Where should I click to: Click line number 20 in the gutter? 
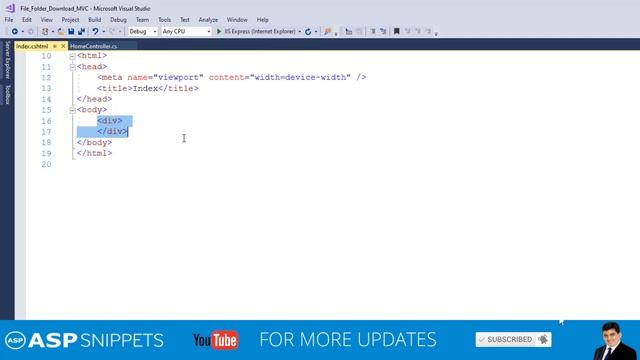click(46, 164)
